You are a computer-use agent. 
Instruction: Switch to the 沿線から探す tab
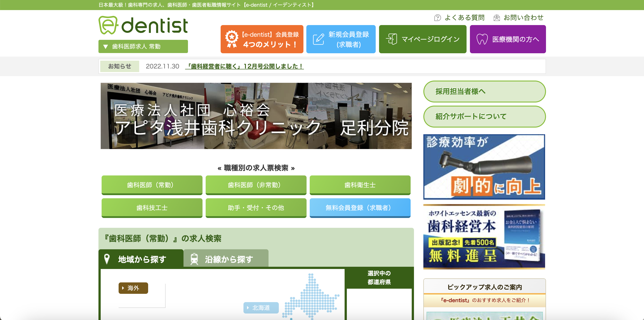pyautogui.click(x=226, y=258)
